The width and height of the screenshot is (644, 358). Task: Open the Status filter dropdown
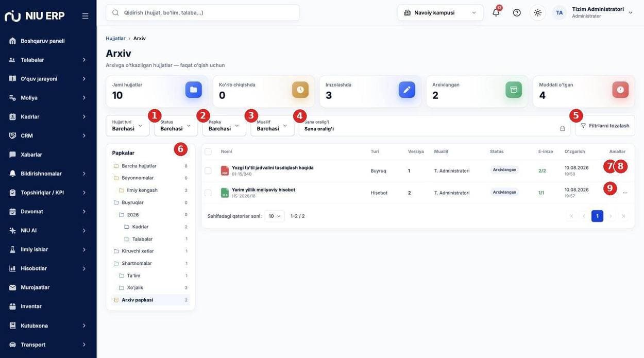click(x=176, y=126)
